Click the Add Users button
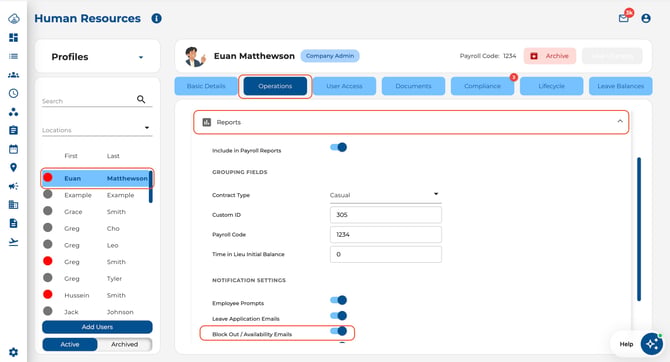 coord(97,327)
